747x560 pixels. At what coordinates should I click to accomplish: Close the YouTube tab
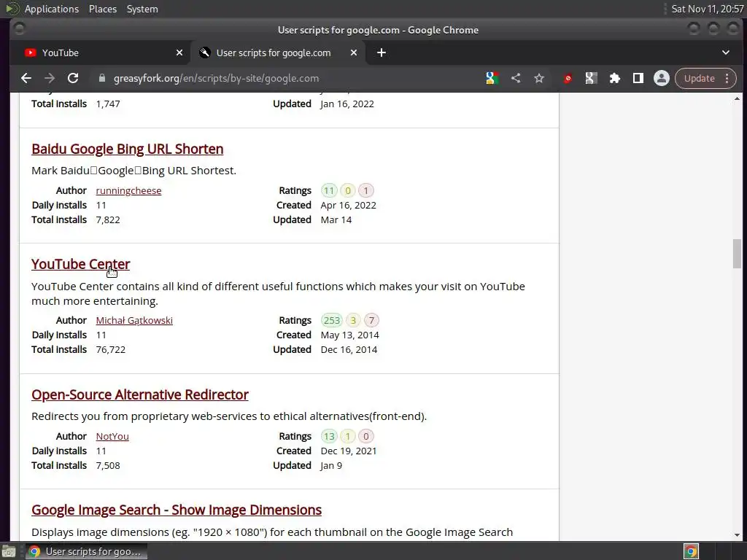[x=179, y=52]
